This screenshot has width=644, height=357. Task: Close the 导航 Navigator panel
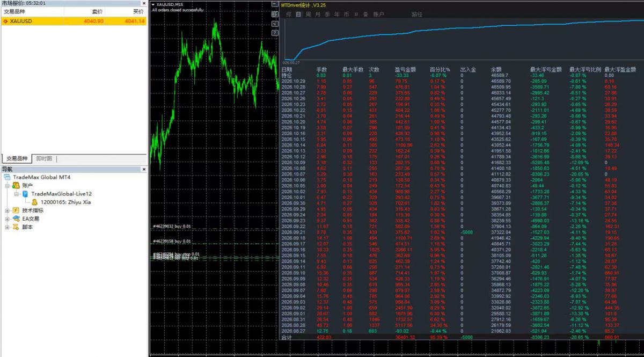click(143, 169)
